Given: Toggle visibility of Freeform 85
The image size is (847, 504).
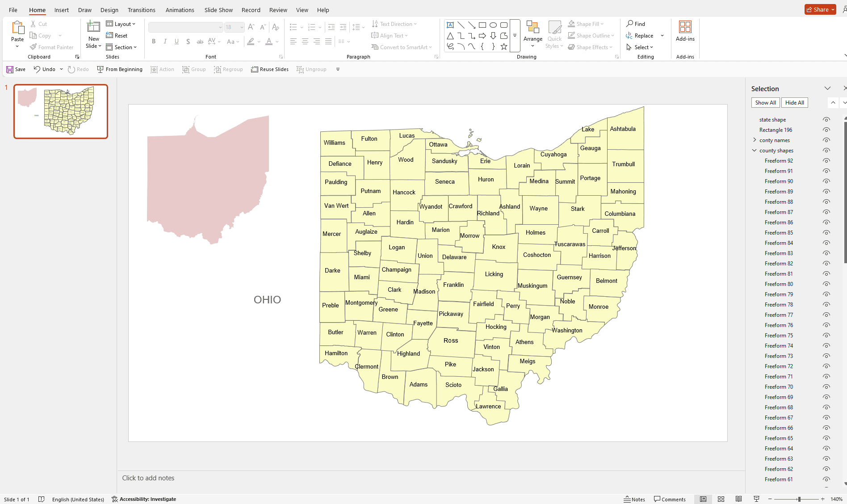Looking at the screenshot, I should (826, 233).
